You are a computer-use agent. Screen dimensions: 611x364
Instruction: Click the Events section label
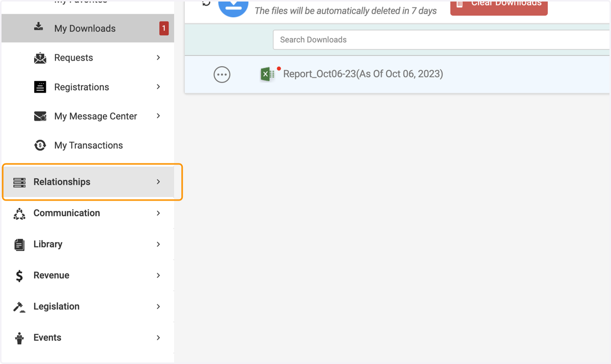click(47, 337)
